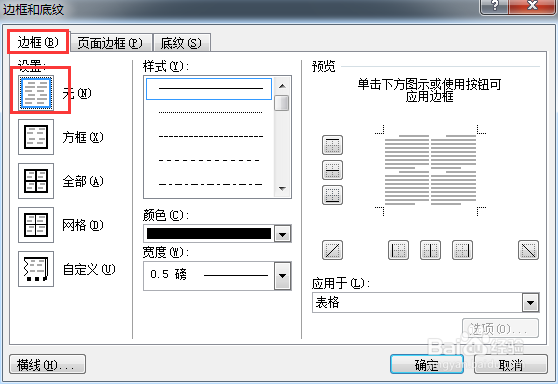This screenshot has height=384, width=558.
Task: Confirm with the 确定 button
Action: [427, 364]
